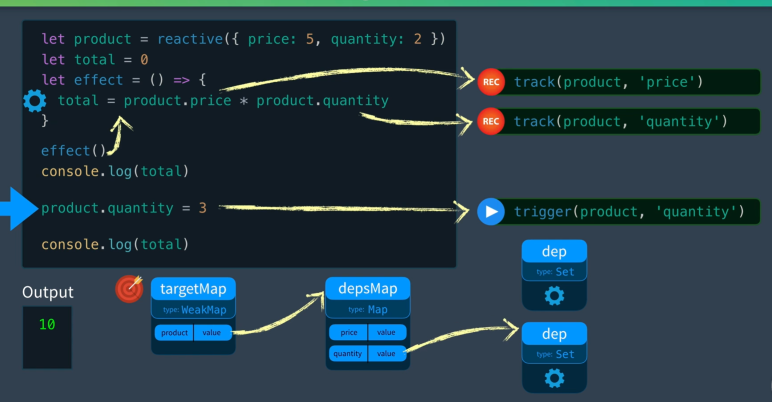
Task: Click the play icon beside trigger(product, 'quantity')
Action: [x=491, y=212]
